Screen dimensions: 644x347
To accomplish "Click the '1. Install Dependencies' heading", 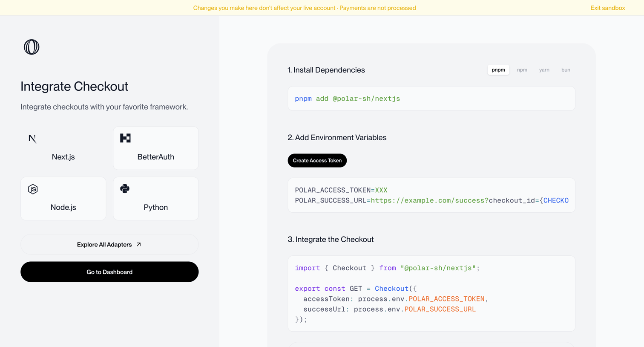I will 326,70.
